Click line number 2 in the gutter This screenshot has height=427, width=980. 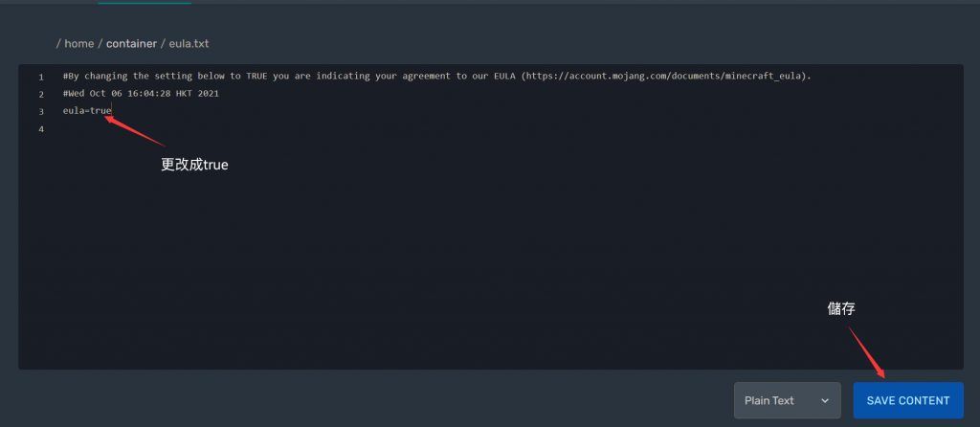pyautogui.click(x=41, y=95)
